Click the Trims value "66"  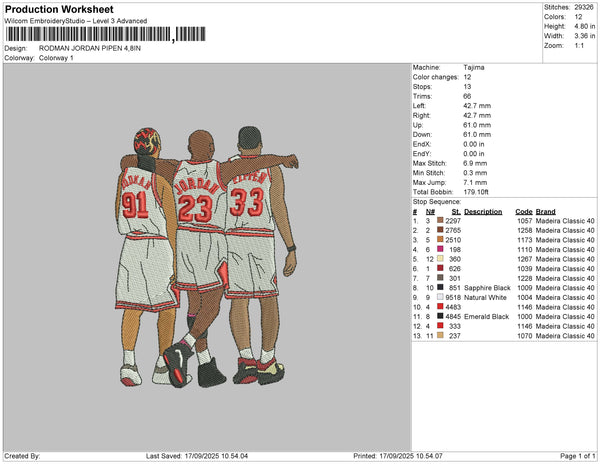467,96
